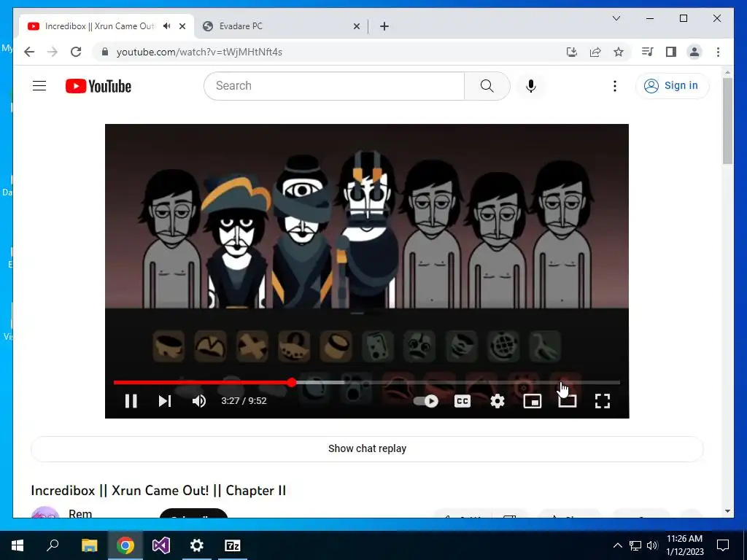The width and height of the screenshot is (747, 560).
Task: Show chat replay
Action: point(367,448)
